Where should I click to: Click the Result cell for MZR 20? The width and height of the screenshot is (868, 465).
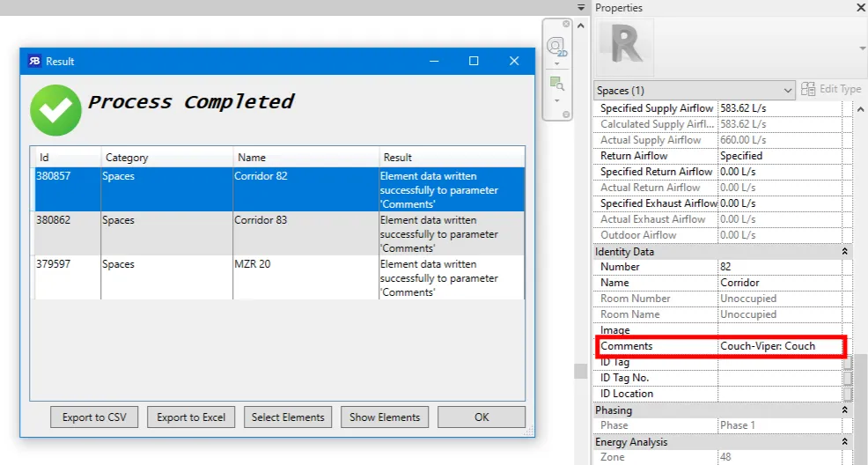(452, 278)
